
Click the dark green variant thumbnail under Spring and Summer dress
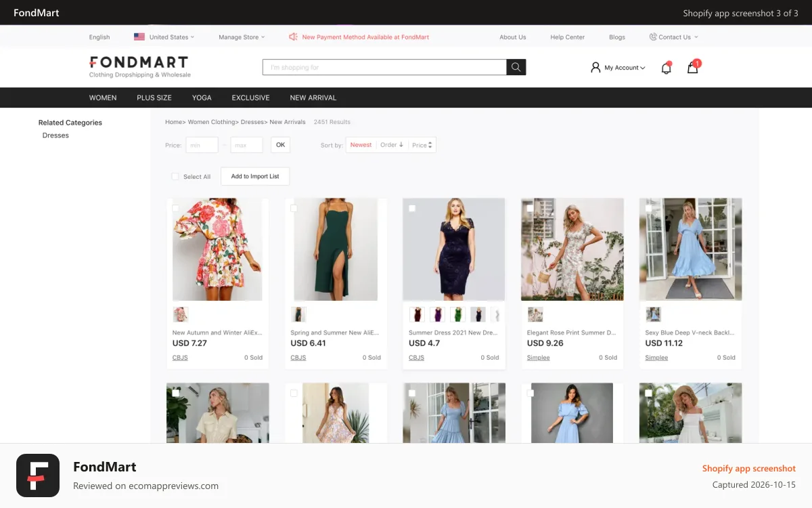coord(298,314)
